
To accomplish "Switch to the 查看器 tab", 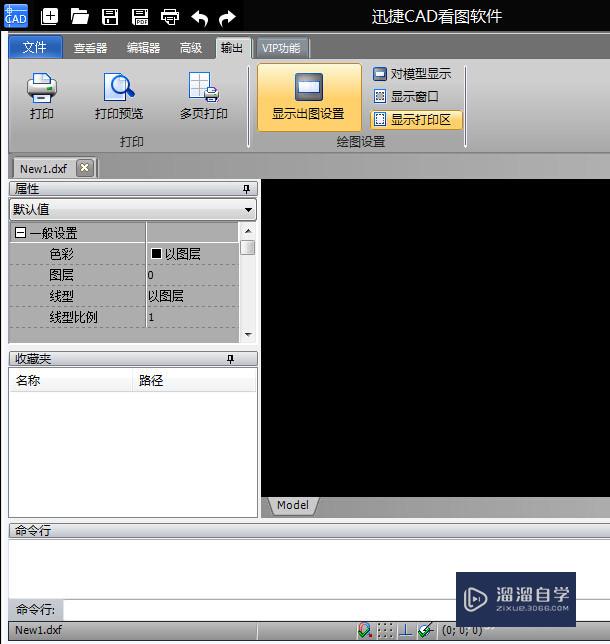I will tap(90, 48).
